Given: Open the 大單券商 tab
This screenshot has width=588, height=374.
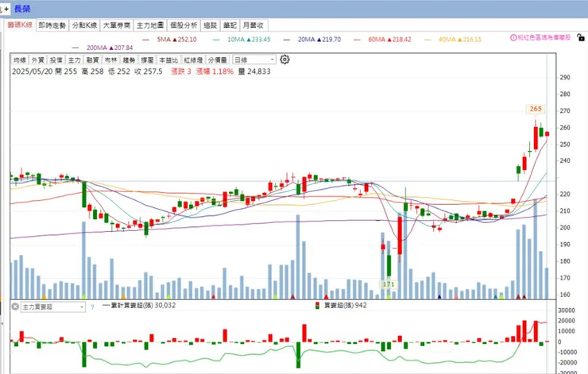Looking at the screenshot, I should (x=117, y=25).
